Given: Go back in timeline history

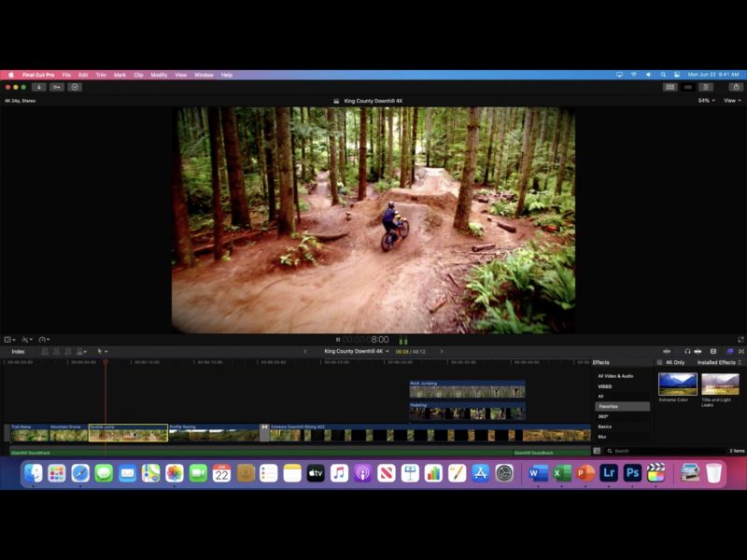Looking at the screenshot, I should coord(305,352).
